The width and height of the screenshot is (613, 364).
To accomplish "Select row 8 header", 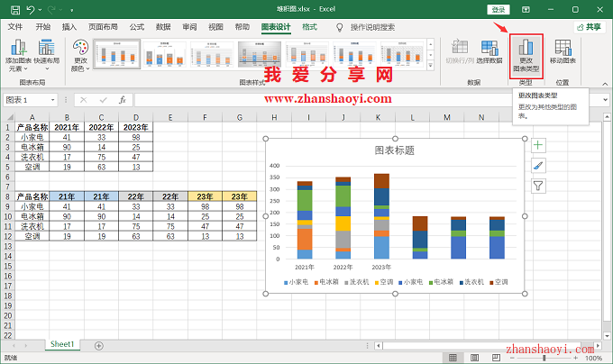I will (x=8, y=196).
